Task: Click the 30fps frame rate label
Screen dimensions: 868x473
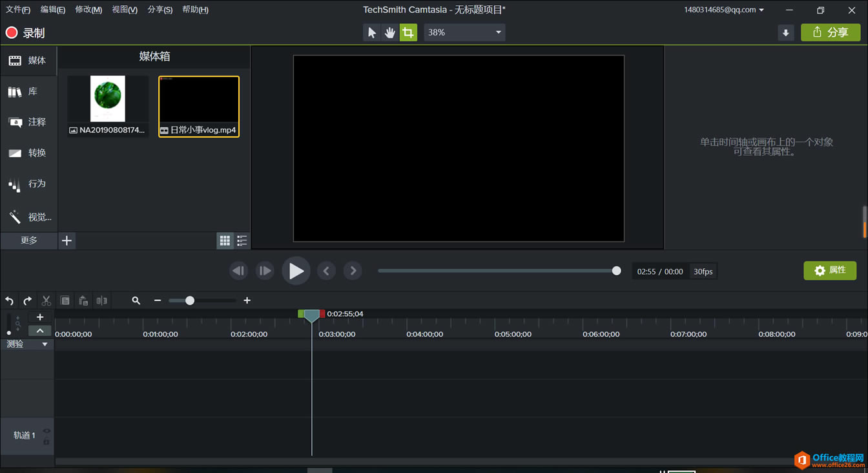Action: coord(703,271)
